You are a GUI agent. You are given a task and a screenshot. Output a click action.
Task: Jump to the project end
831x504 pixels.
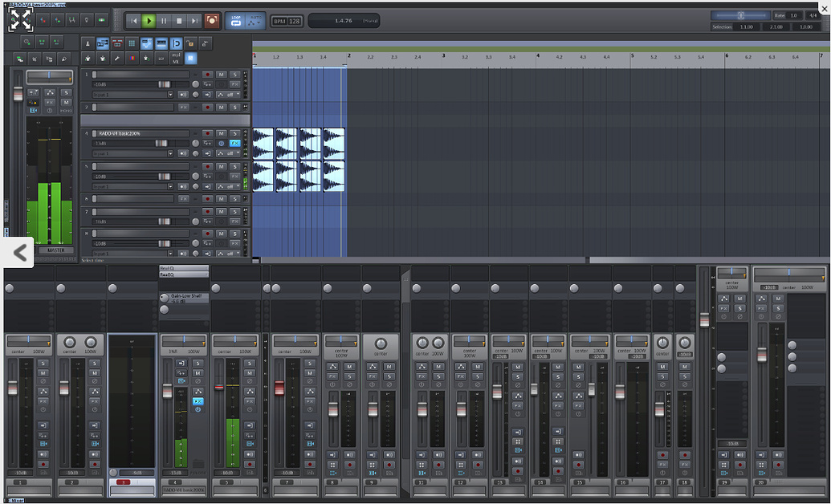click(194, 21)
